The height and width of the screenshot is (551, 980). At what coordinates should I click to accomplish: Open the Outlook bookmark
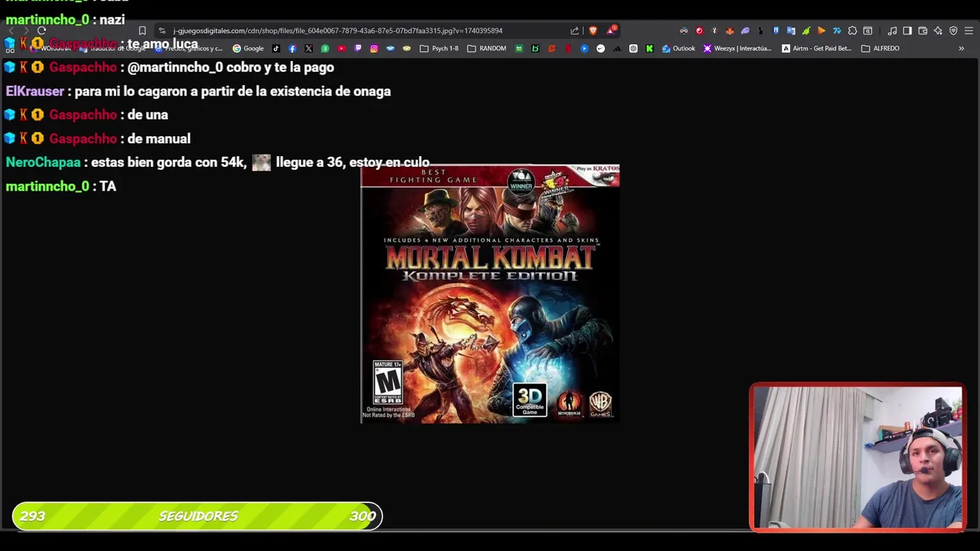tap(679, 48)
